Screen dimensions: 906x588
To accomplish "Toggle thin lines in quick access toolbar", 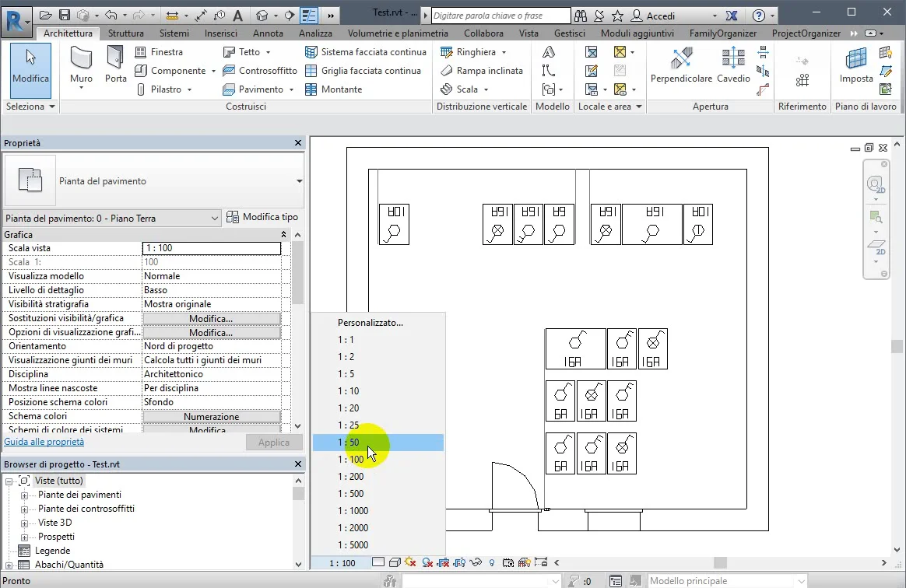I will [310, 16].
